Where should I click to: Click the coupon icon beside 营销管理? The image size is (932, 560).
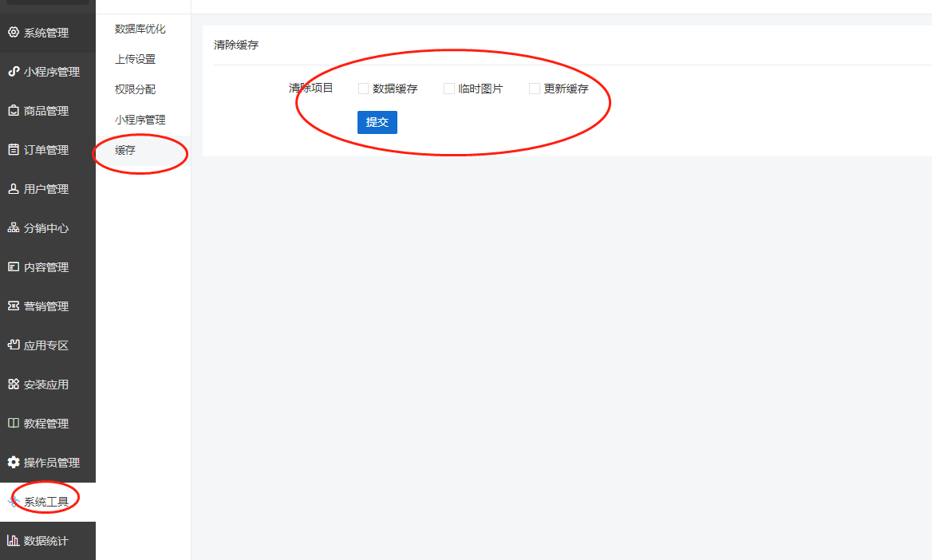(13, 306)
